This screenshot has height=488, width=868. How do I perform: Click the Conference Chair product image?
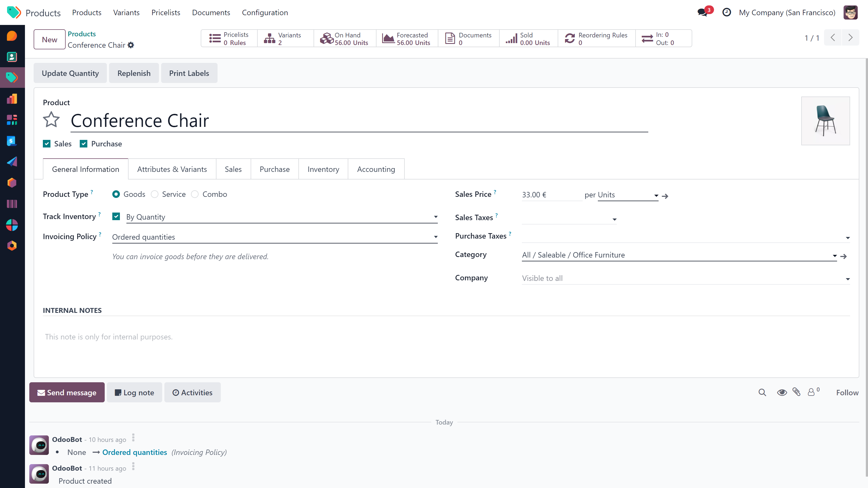point(825,121)
